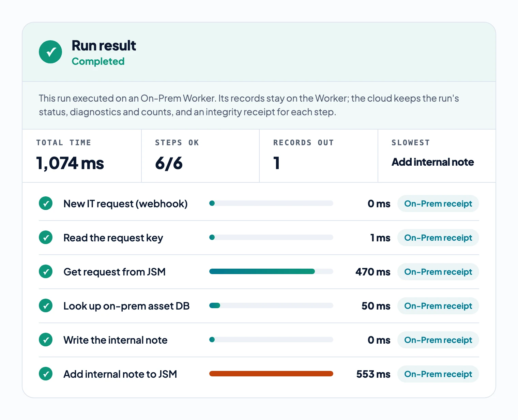
Task: Select the step name "New IT request (webhook)"
Action: [125, 204]
